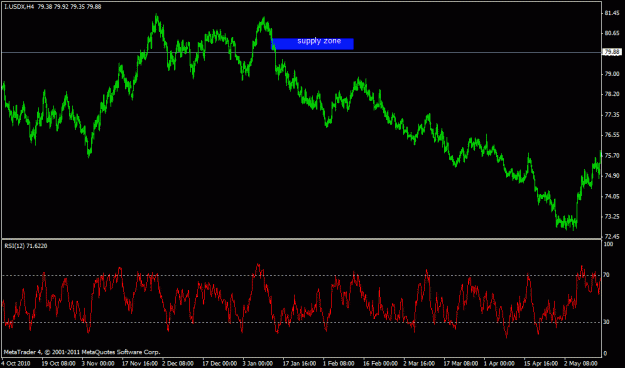Click the 16 Feb 00:00 date label
The image size is (625, 368).
pyautogui.click(x=380, y=364)
